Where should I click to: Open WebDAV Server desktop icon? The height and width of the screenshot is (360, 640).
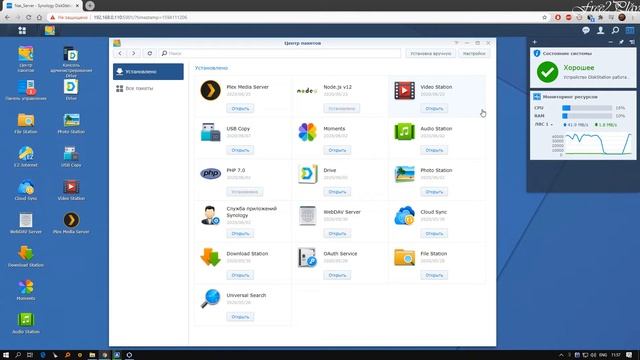click(x=26, y=223)
